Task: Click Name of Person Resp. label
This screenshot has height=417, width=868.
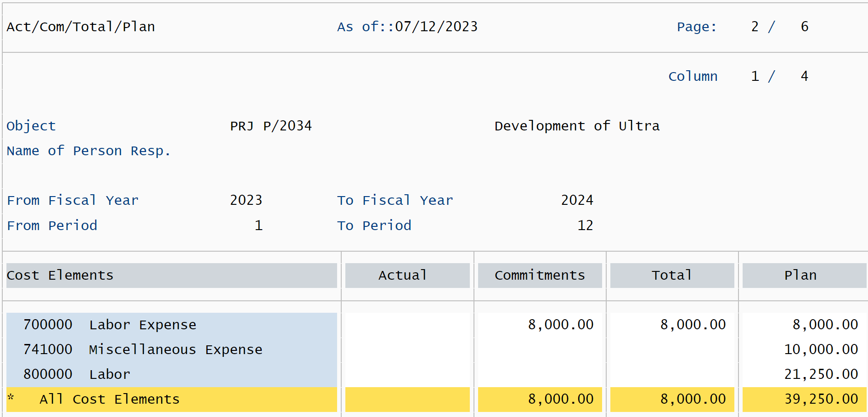Action: (89, 151)
